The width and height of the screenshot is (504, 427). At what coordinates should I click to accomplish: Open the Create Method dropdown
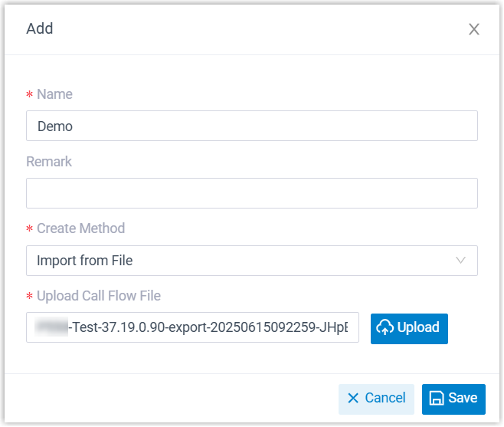[x=251, y=261]
